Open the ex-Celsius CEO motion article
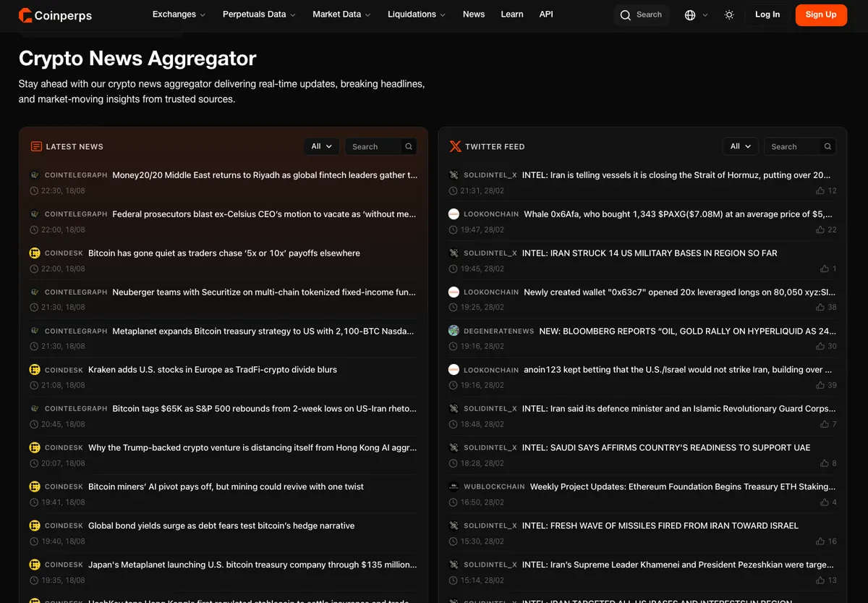868x603 pixels. coord(265,214)
